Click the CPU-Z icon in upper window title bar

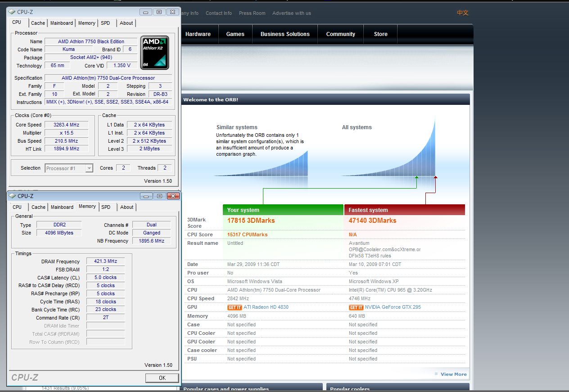click(13, 12)
